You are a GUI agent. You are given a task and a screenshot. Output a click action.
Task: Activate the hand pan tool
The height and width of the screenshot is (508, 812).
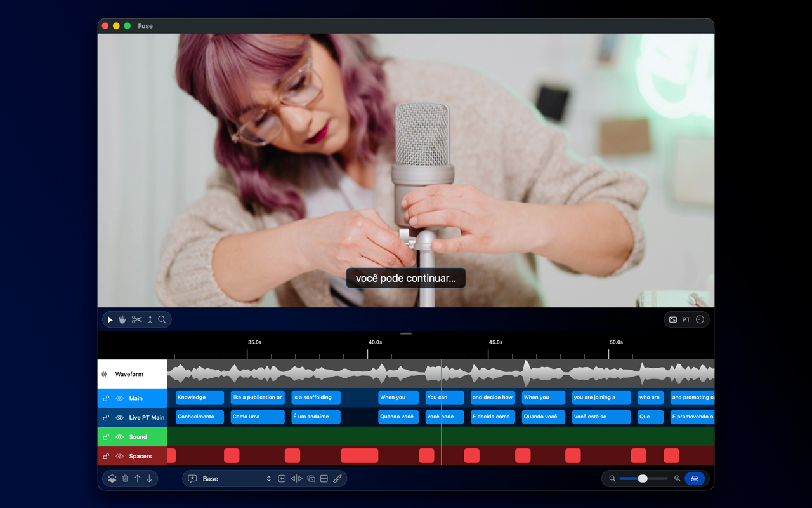122,320
